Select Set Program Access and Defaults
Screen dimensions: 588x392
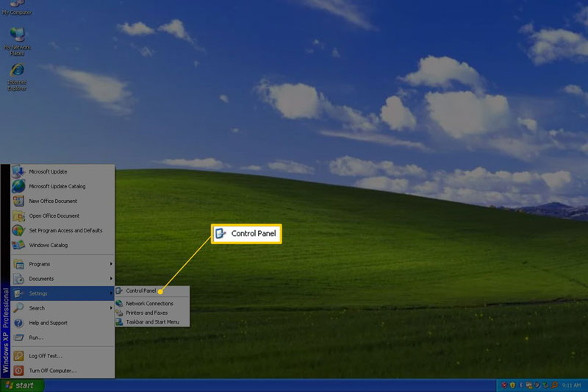(62, 230)
